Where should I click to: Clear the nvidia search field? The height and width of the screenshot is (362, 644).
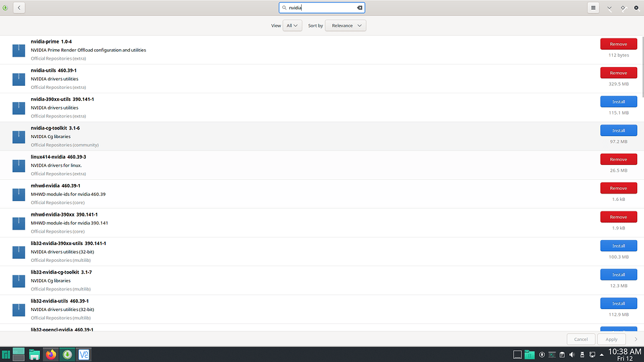tap(360, 8)
